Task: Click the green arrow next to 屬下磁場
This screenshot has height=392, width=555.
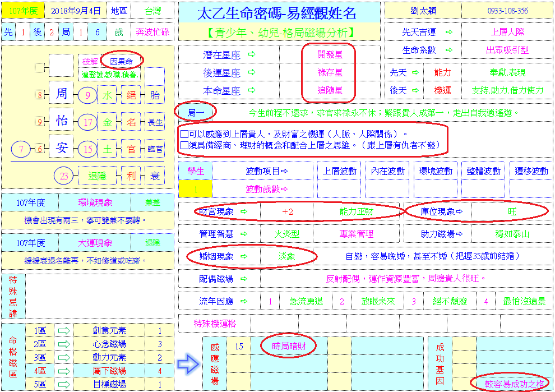Action: pyautogui.click(x=65, y=371)
